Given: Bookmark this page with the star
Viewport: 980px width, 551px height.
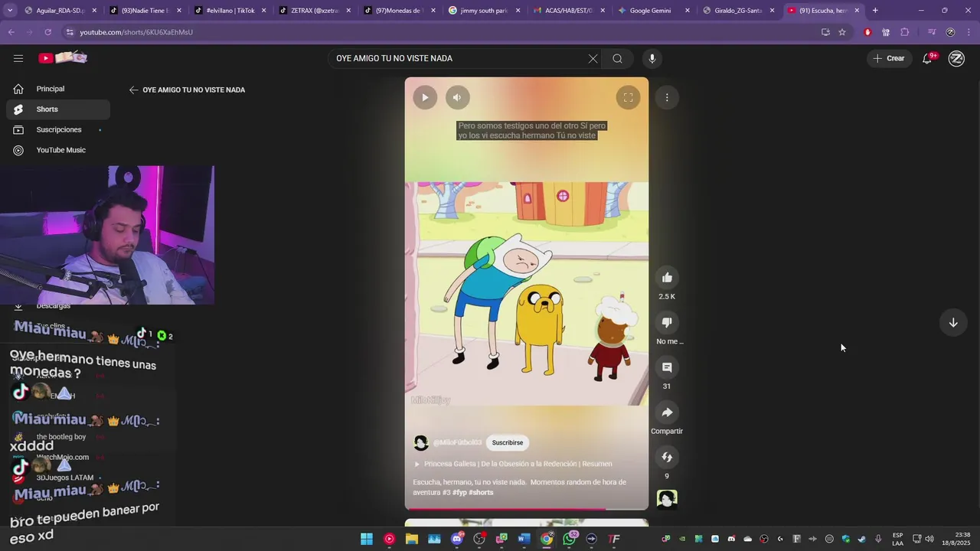Looking at the screenshot, I should click(x=842, y=32).
